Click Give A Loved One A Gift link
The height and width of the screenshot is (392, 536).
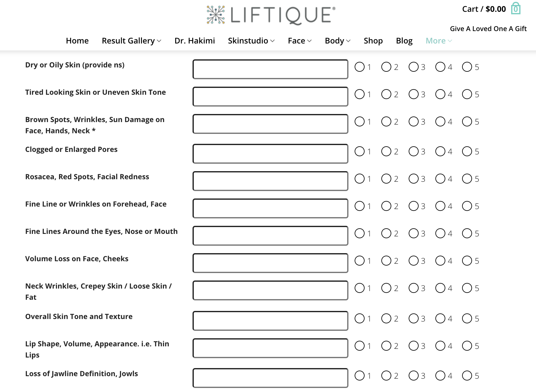pos(488,29)
